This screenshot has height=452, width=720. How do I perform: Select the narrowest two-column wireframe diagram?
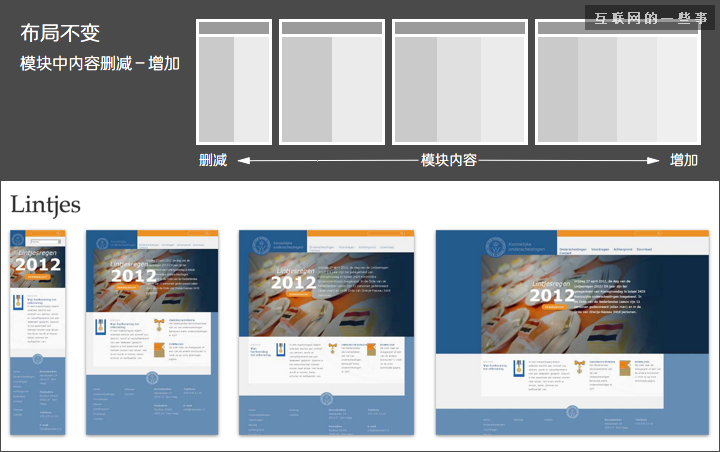point(234,83)
